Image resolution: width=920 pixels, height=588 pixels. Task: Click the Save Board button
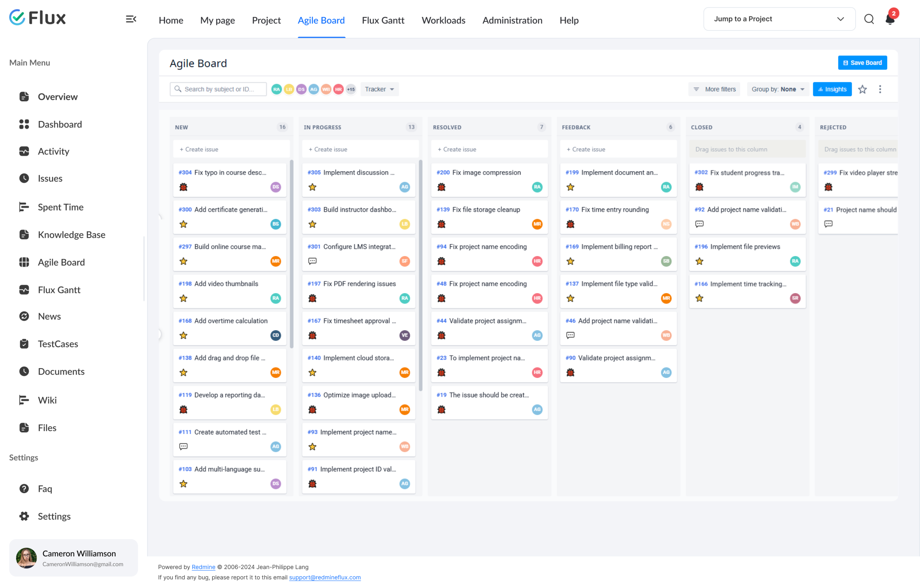pyautogui.click(x=862, y=62)
